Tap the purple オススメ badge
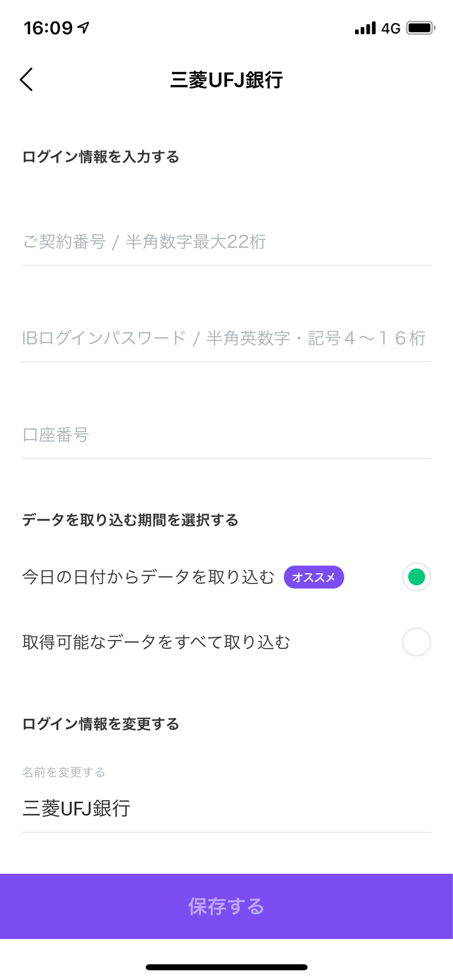 coord(314,577)
